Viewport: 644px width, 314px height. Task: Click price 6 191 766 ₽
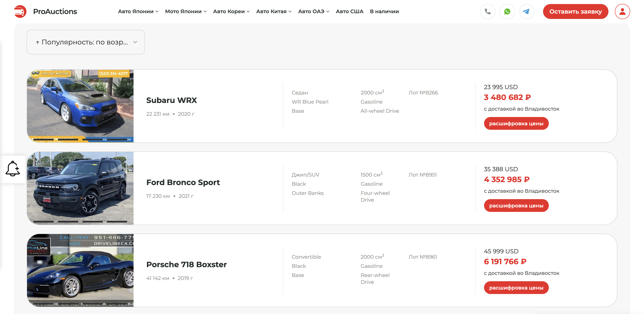tap(505, 261)
